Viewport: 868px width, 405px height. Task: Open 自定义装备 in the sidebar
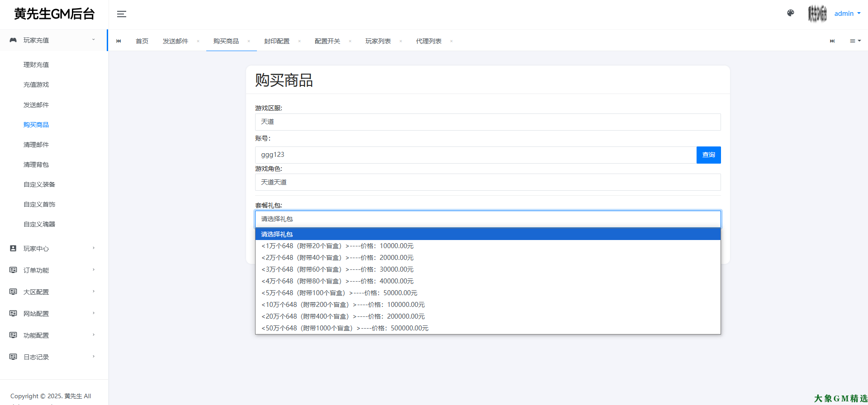(39, 184)
